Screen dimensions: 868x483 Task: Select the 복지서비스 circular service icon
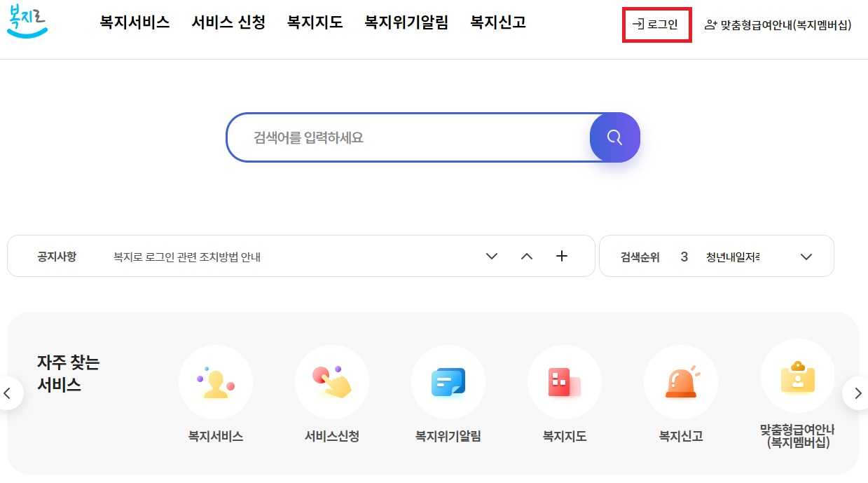click(216, 382)
